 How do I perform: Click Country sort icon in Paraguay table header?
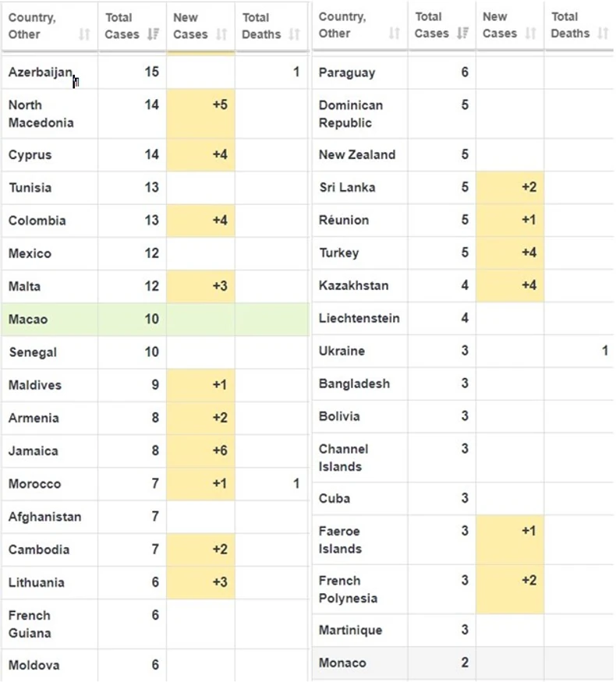point(395,33)
